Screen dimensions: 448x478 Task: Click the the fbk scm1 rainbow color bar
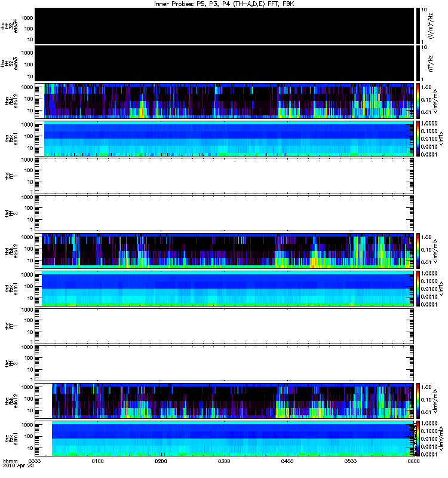tap(418, 439)
